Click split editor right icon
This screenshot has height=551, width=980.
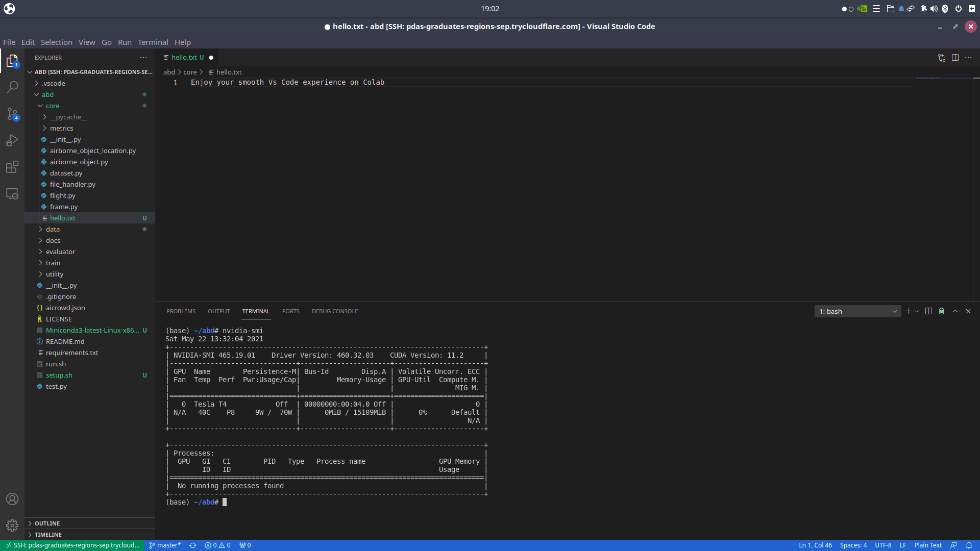pos(955,58)
